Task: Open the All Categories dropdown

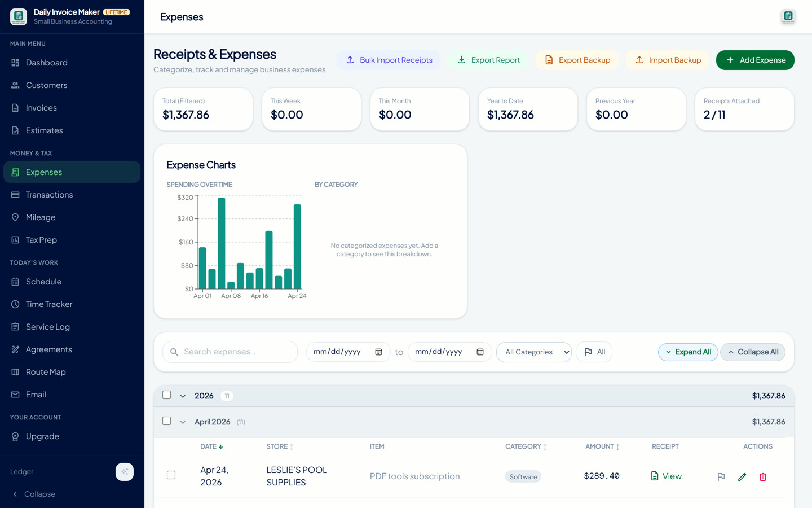Action: click(534, 352)
